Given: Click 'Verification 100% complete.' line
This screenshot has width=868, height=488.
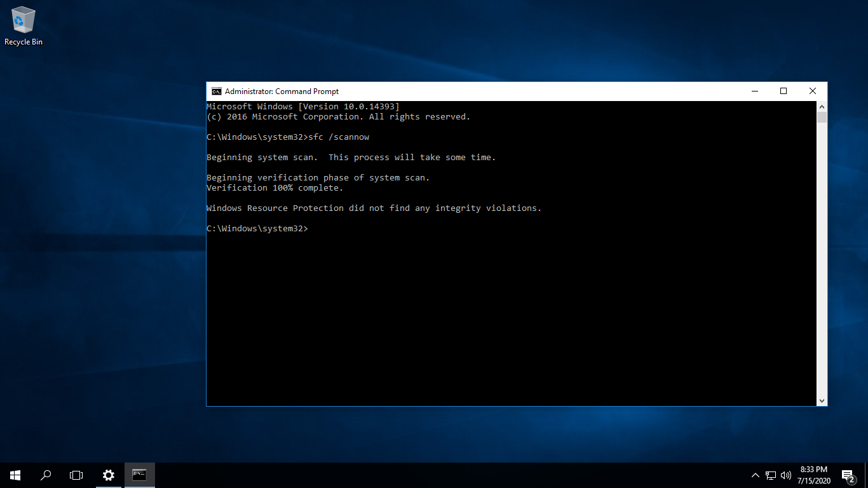Looking at the screenshot, I should click(275, 188).
